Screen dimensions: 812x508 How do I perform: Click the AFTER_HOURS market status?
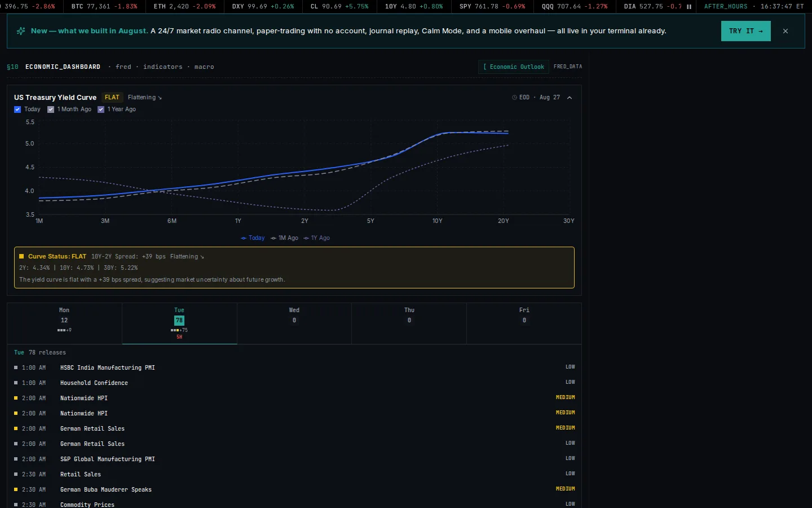(726, 7)
